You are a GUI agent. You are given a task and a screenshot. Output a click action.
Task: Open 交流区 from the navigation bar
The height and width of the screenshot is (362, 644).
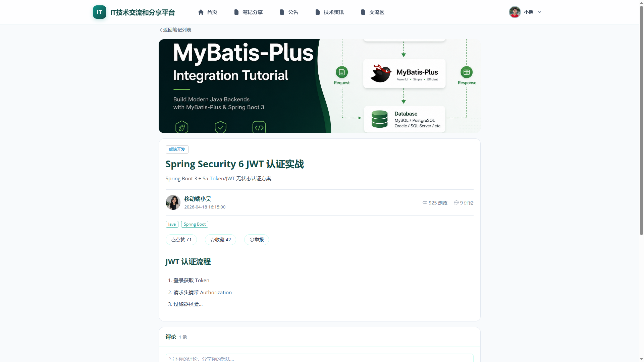(373, 12)
